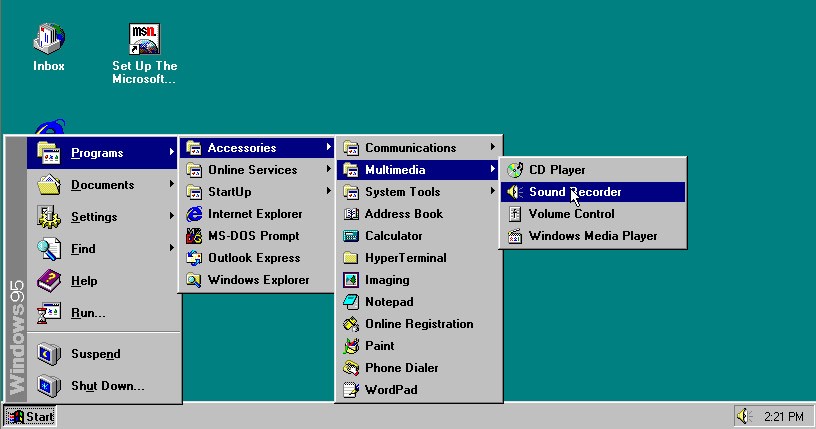Click the CD Player disc icon
The width and height of the screenshot is (816, 429).
tap(515, 170)
